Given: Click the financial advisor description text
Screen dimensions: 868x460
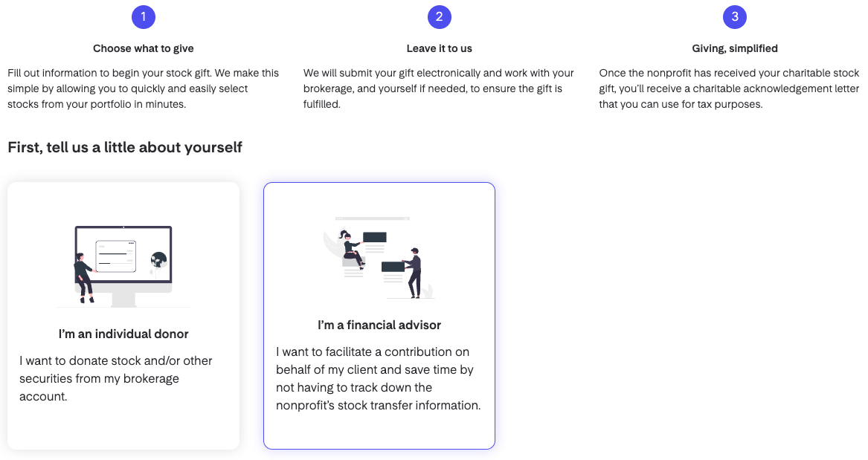Looking at the screenshot, I should click(x=379, y=378).
